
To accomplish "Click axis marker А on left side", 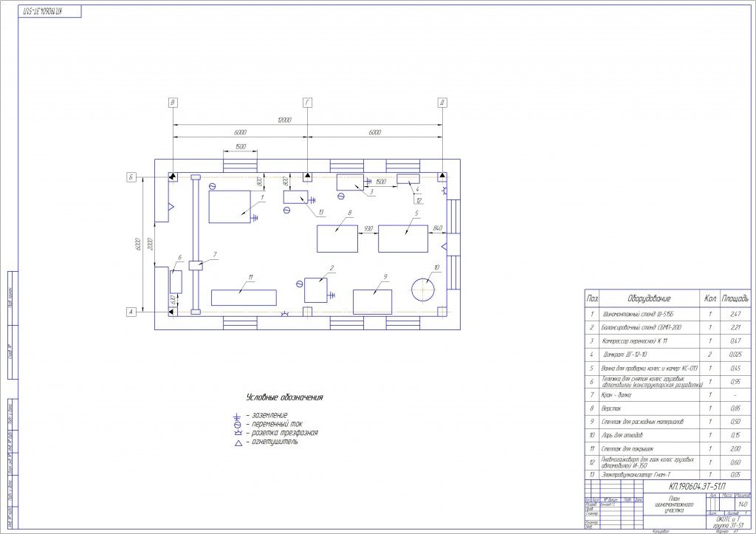I will [131, 312].
